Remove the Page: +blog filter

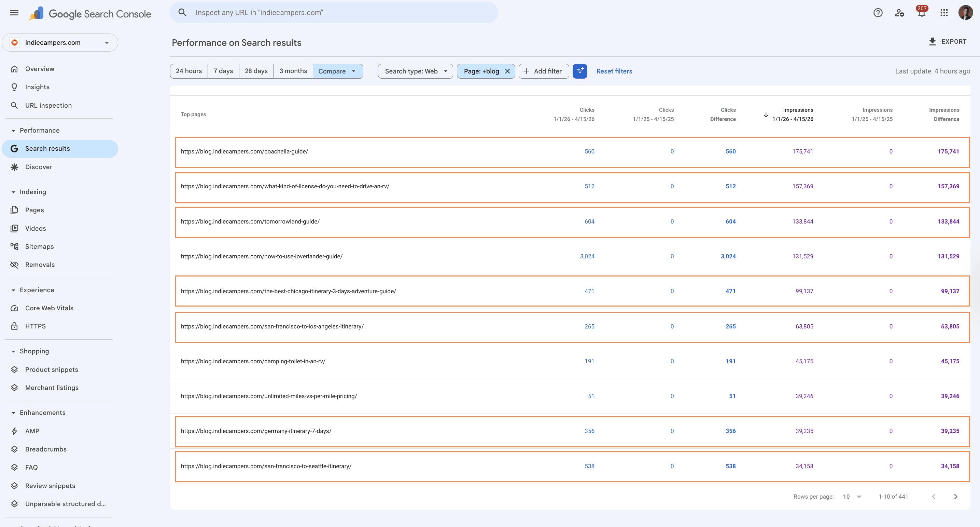[x=507, y=71]
